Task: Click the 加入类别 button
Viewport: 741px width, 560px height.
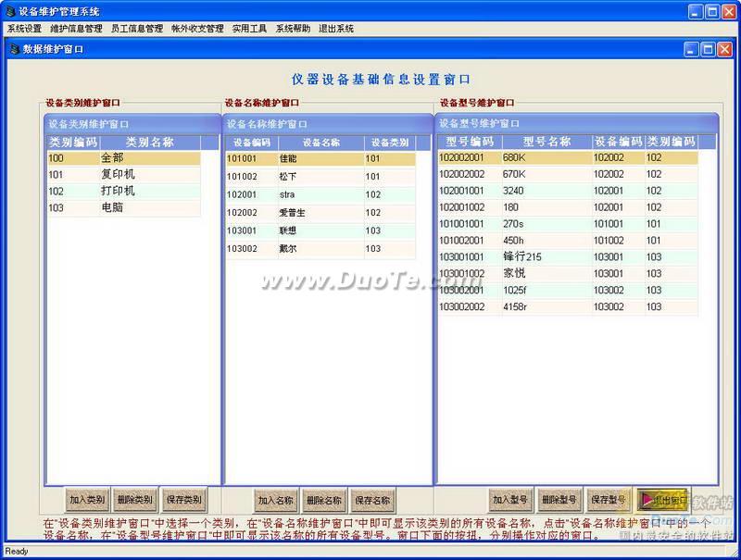Action: [87, 500]
